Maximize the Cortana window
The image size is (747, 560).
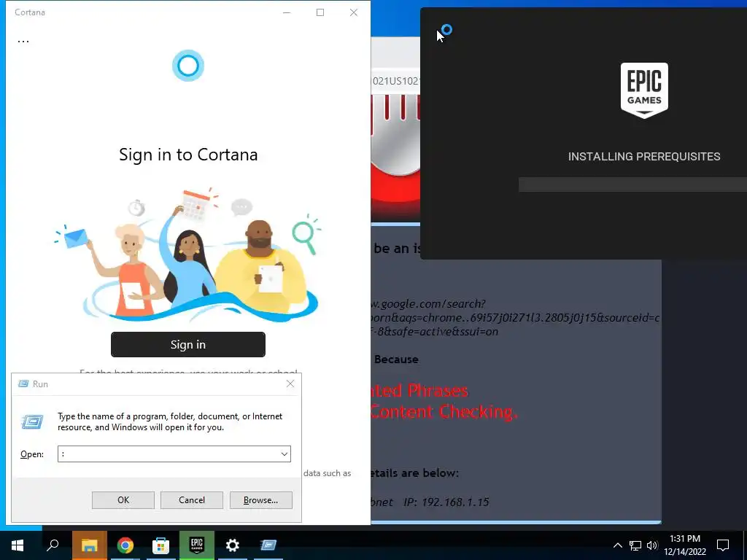320,12
